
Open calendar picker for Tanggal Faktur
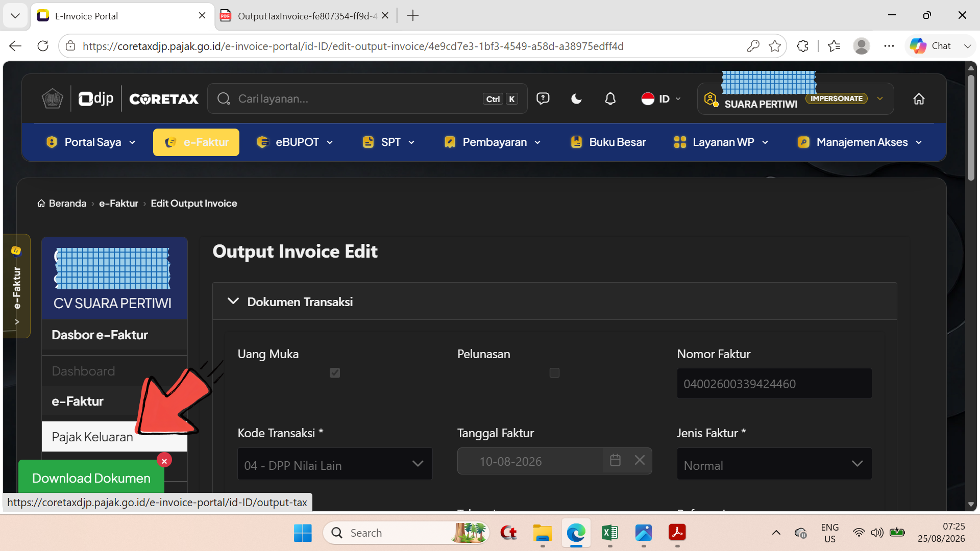click(x=615, y=460)
